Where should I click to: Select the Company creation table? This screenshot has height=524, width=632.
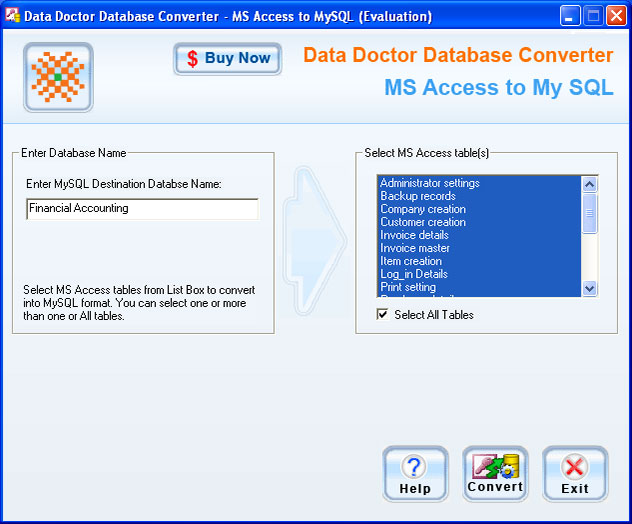[x=480, y=209]
